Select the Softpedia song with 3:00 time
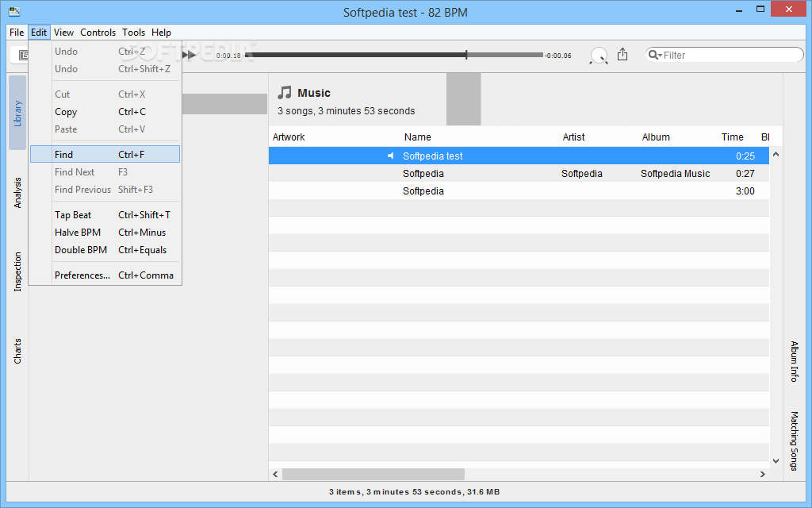 coord(519,190)
